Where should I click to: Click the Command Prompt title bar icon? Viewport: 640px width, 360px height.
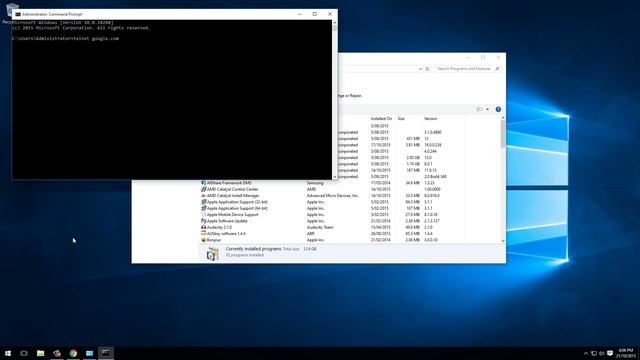click(x=18, y=14)
